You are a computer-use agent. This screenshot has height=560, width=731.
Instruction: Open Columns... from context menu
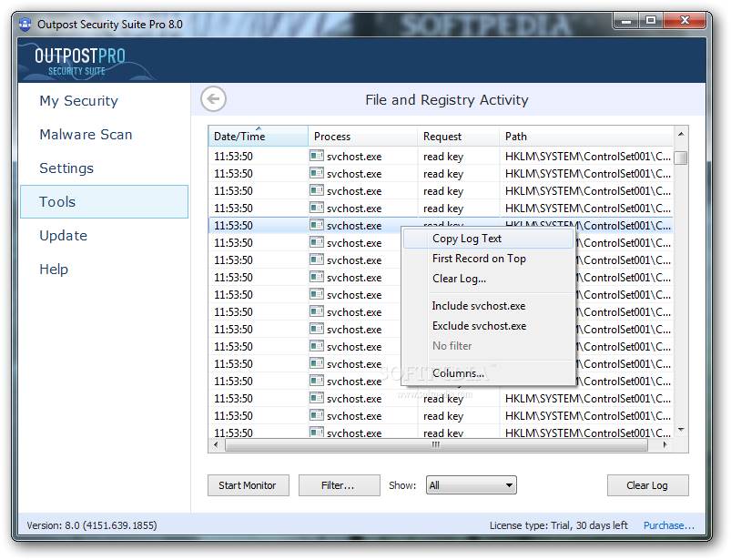pos(488,373)
